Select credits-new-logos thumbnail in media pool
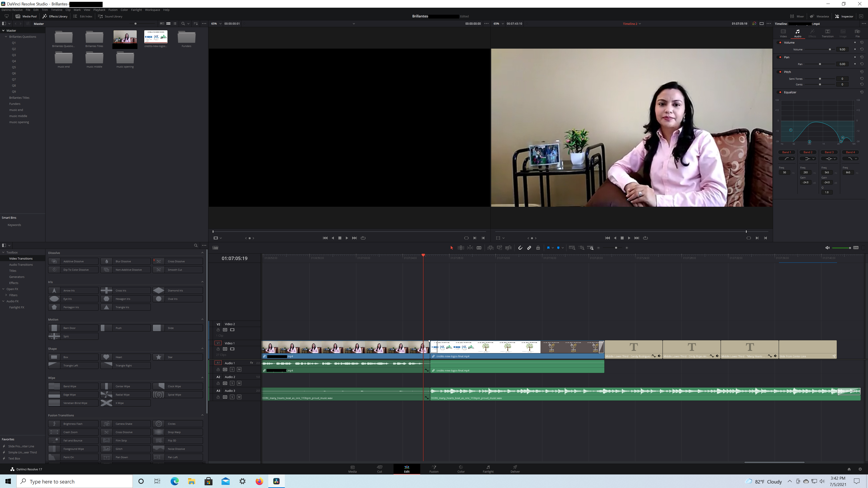Screen dimensions: 868x488 pos(156,37)
